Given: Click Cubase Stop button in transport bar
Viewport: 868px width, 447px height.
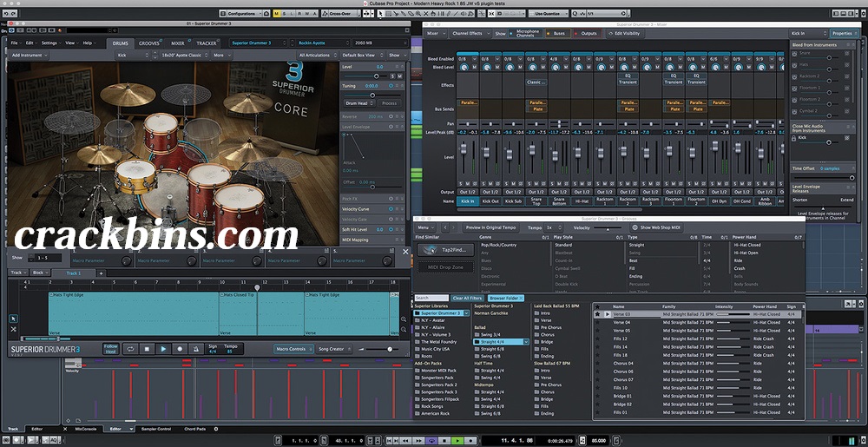Looking at the screenshot, I should click(444, 440).
